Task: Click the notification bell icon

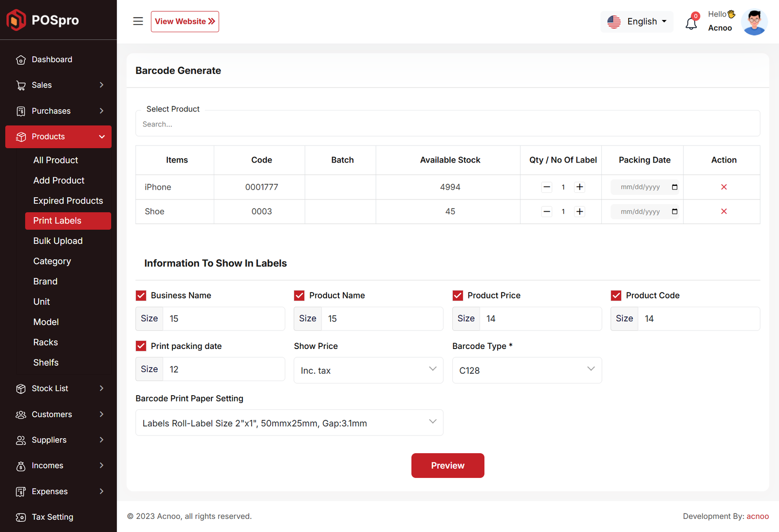Action: 691,23
